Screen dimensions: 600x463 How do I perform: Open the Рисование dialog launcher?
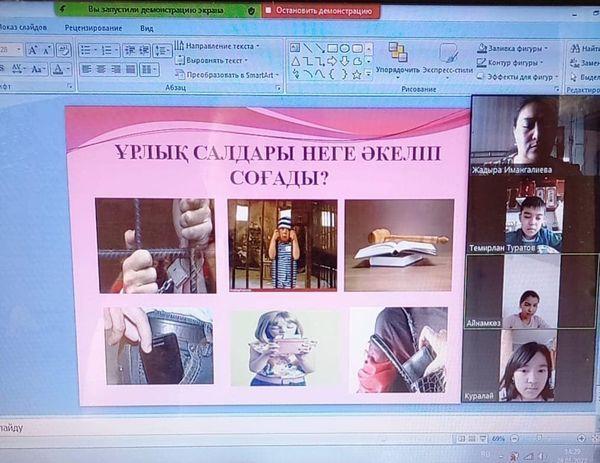tap(557, 89)
